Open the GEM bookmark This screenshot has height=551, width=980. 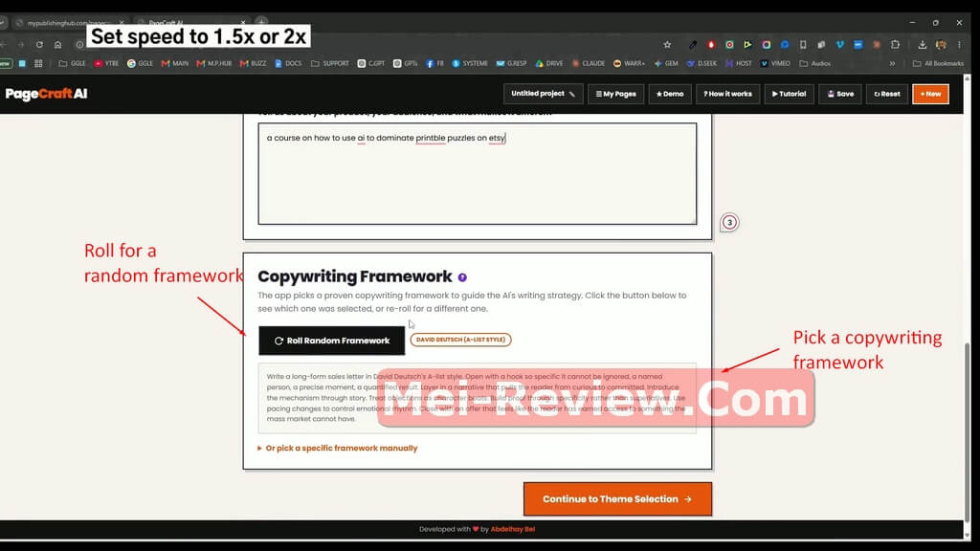(x=666, y=63)
